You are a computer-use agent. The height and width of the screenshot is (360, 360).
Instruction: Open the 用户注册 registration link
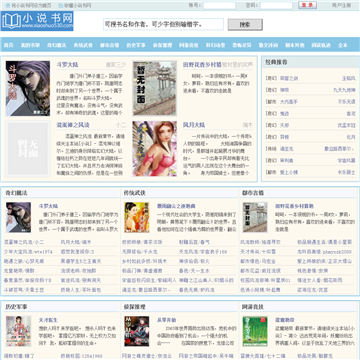(x=341, y=5)
